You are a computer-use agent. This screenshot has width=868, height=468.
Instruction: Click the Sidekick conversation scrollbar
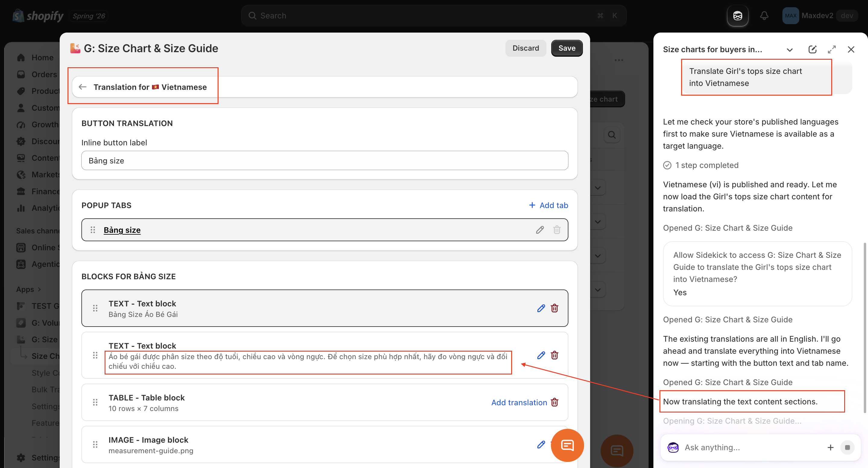(x=865, y=328)
